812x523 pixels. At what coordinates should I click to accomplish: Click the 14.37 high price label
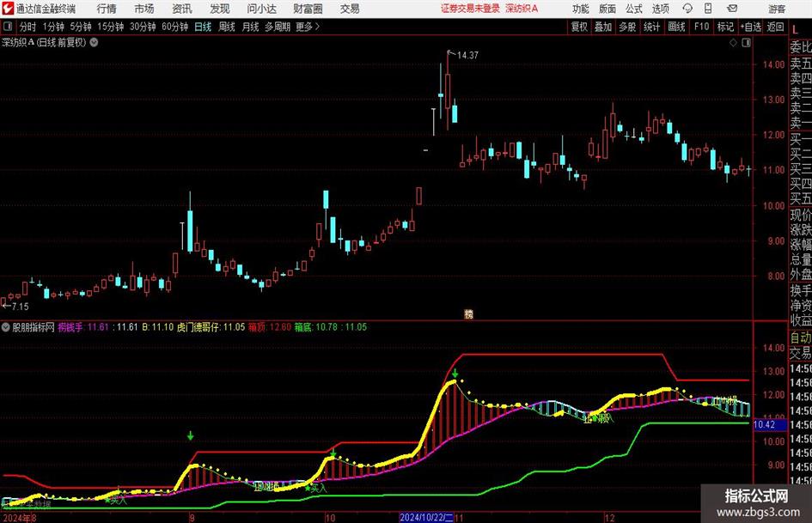(467, 55)
